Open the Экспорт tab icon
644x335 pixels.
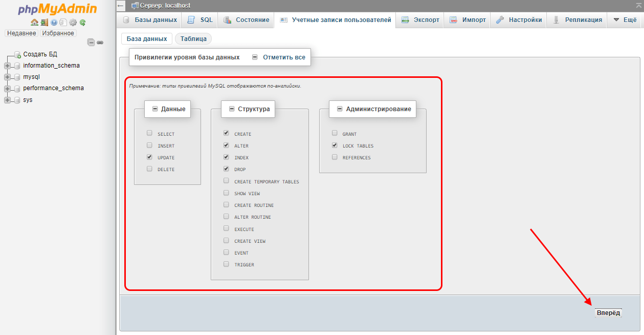coord(405,20)
